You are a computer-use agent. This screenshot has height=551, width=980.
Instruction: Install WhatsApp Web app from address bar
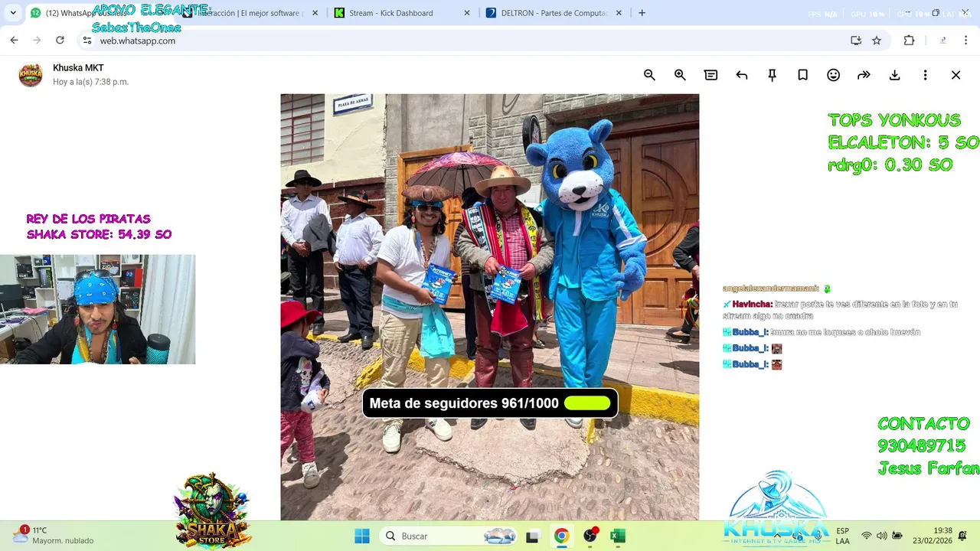tap(856, 41)
